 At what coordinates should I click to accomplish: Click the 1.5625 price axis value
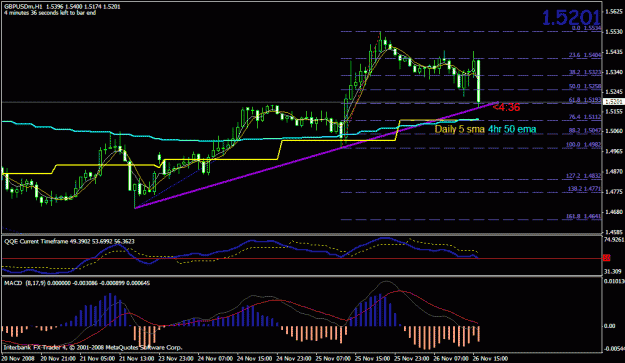point(614,12)
